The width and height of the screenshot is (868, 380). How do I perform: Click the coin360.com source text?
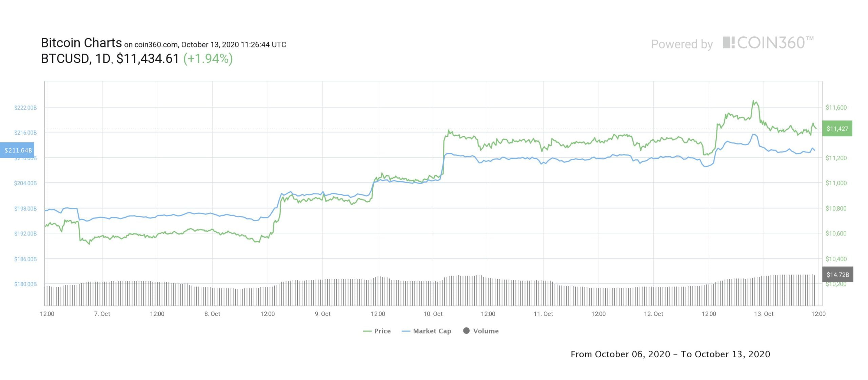(156, 45)
